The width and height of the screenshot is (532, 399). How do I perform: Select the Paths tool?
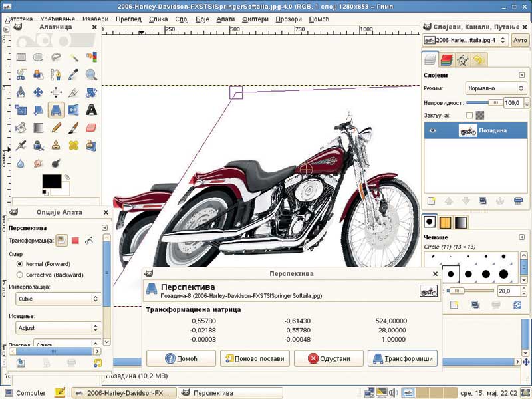pos(56,74)
